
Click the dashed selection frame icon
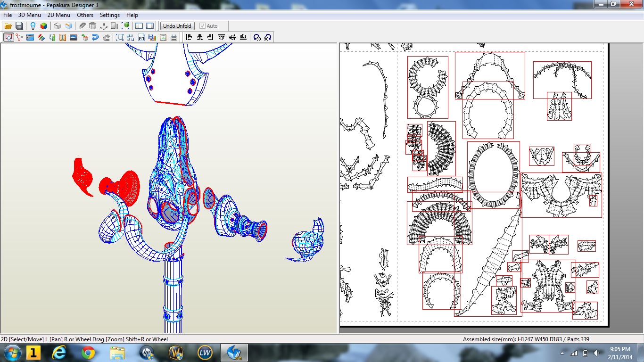tap(120, 37)
